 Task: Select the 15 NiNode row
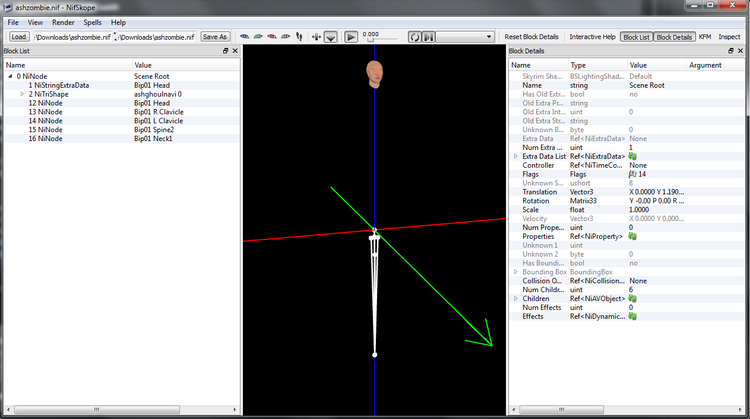[122, 130]
